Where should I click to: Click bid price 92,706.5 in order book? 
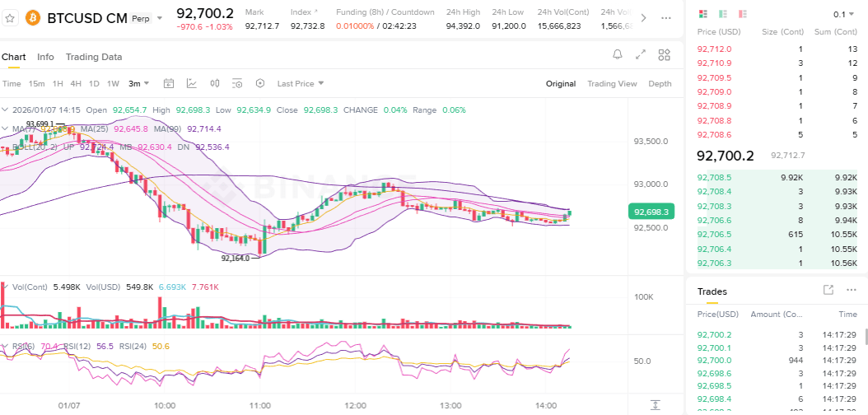(x=714, y=235)
